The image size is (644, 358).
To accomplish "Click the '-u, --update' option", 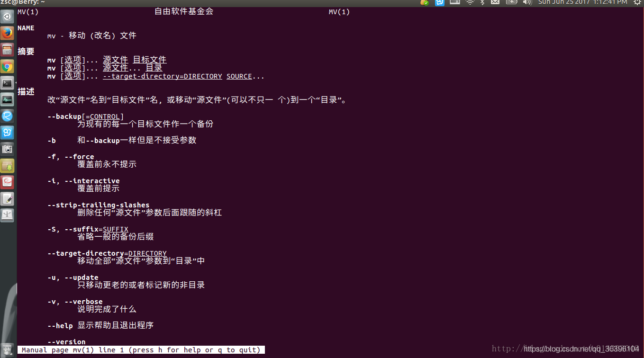I will [x=73, y=277].
